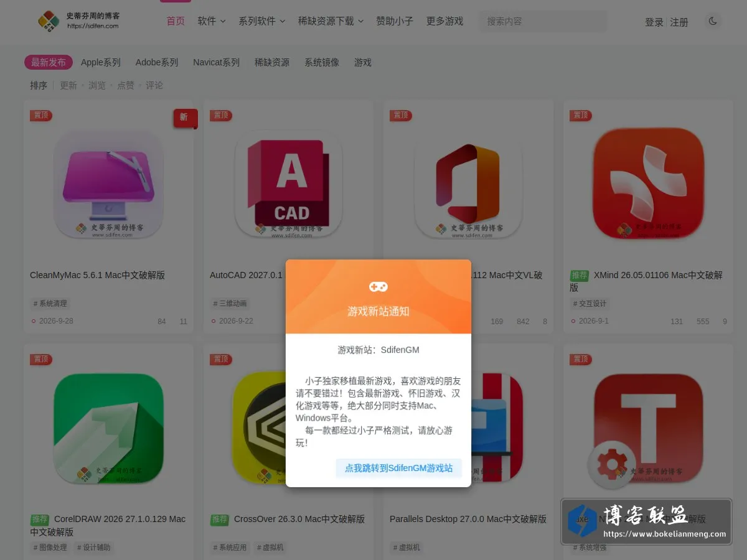This screenshot has height=560, width=747.
Task: Click the # 虚拟机 tag under Parallels Desktop
Action: [406, 548]
